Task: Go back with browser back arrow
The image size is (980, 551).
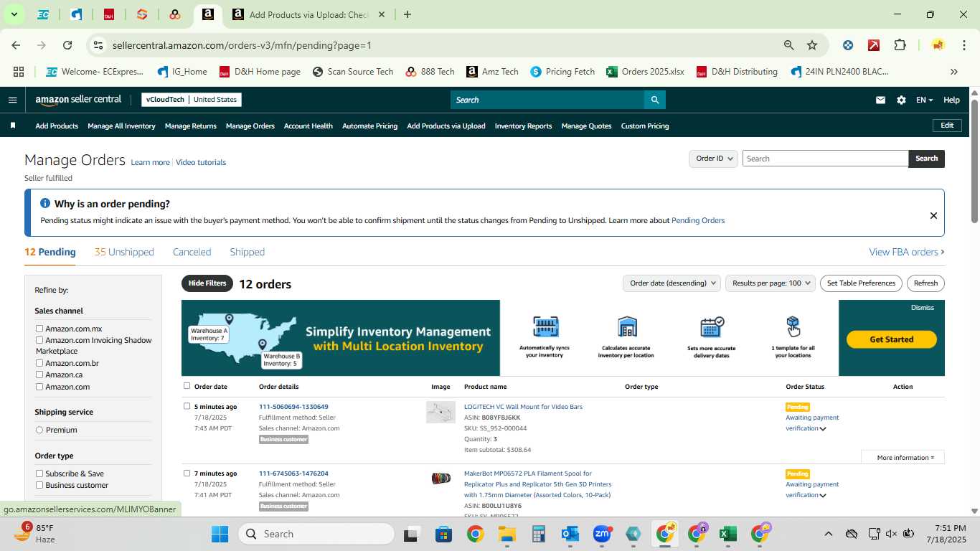Action: point(16,45)
